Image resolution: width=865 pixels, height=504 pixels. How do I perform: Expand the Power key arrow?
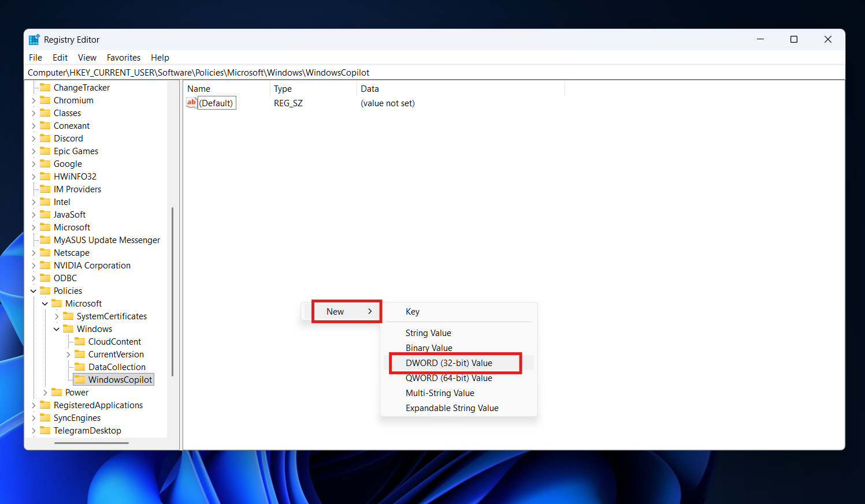tap(45, 393)
